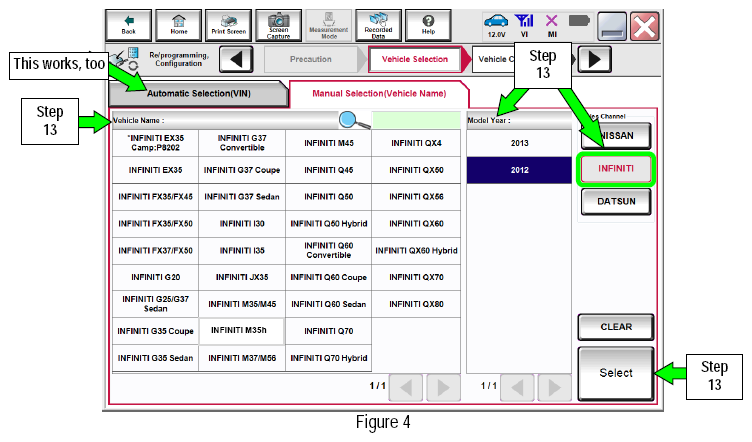Select INFINITI JX35

(x=242, y=278)
